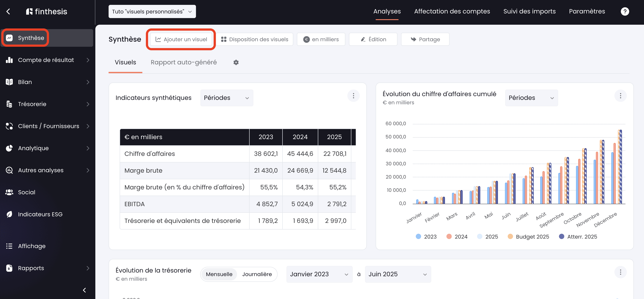Open Suivi des imports tab
Viewport: 644px width, 299px height.
click(529, 11)
